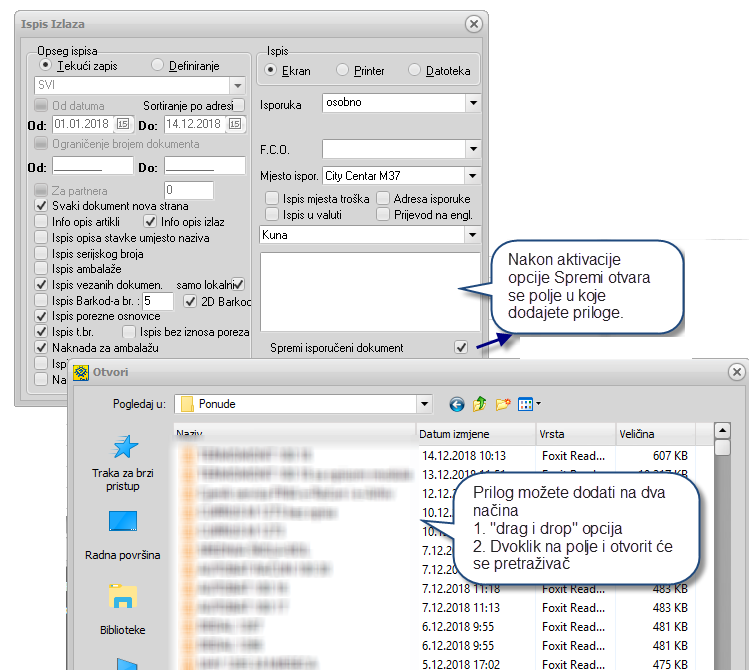Open calendar picker for Od date
The image size is (749, 670).
pyautogui.click(x=123, y=124)
